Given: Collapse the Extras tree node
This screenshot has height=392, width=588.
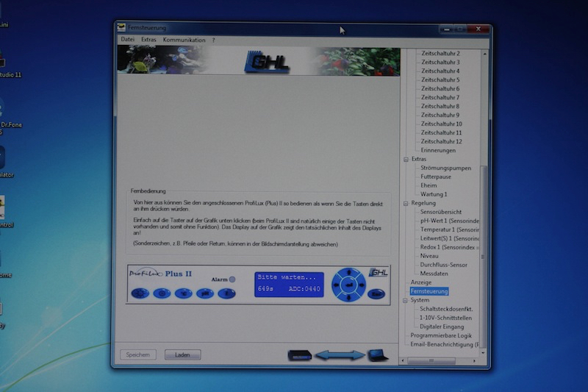Looking at the screenshot, I should 406,160.
